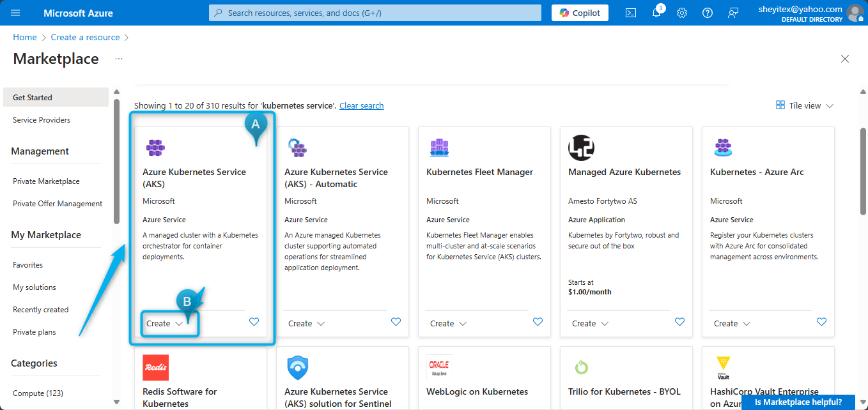Open the Tile view dropdown
This screenshot has height=410, width=868.
click(805, 105)
